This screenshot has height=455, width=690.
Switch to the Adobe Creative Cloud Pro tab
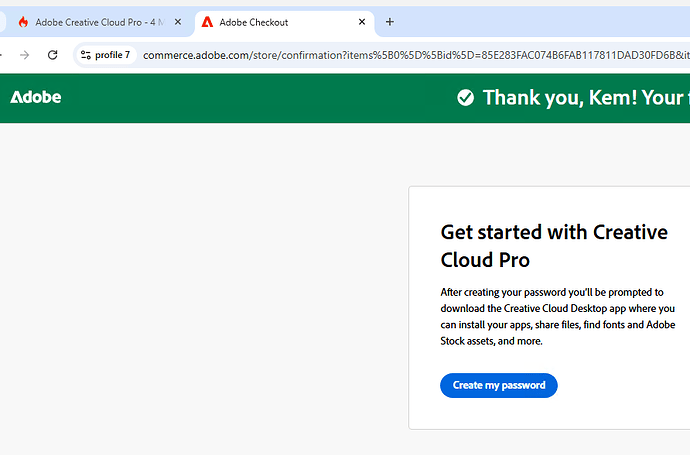pyautogui.click(x=100, y=22)
